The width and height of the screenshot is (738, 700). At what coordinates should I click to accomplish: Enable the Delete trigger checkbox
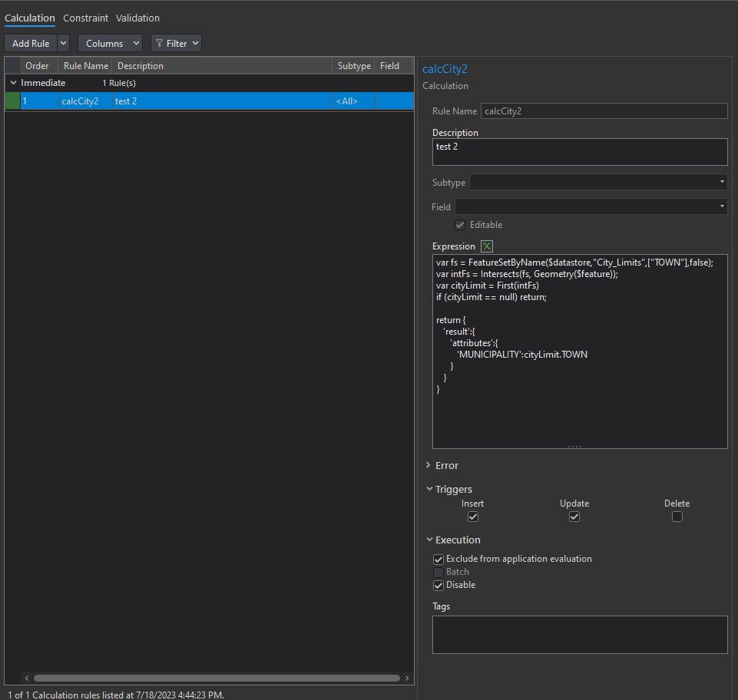[677, 517]
